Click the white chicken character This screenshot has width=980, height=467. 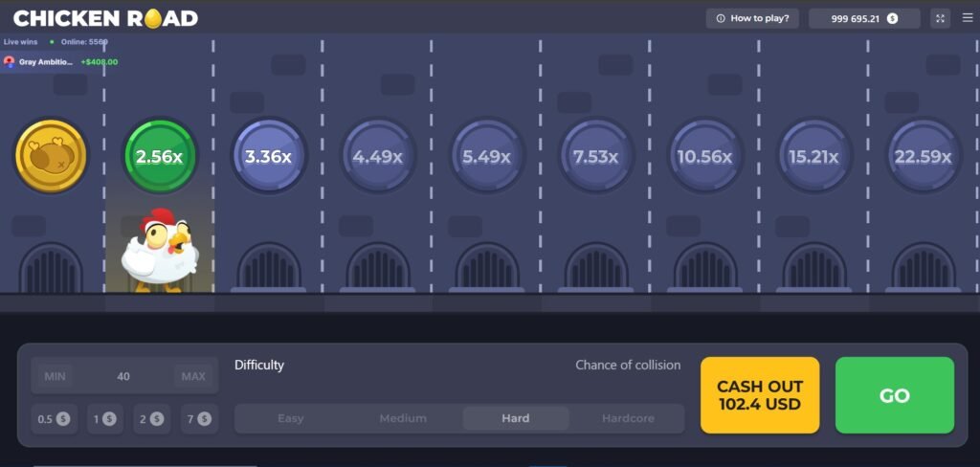tap(159, 251)
